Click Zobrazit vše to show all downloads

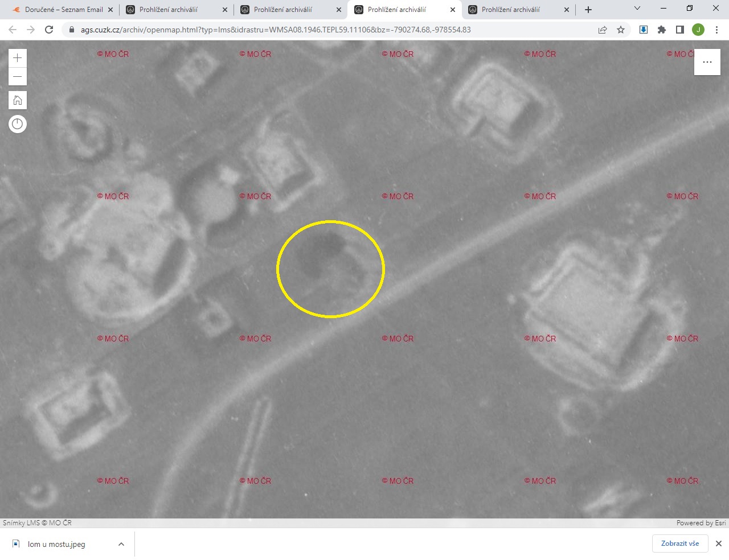(x=680, y=543)
